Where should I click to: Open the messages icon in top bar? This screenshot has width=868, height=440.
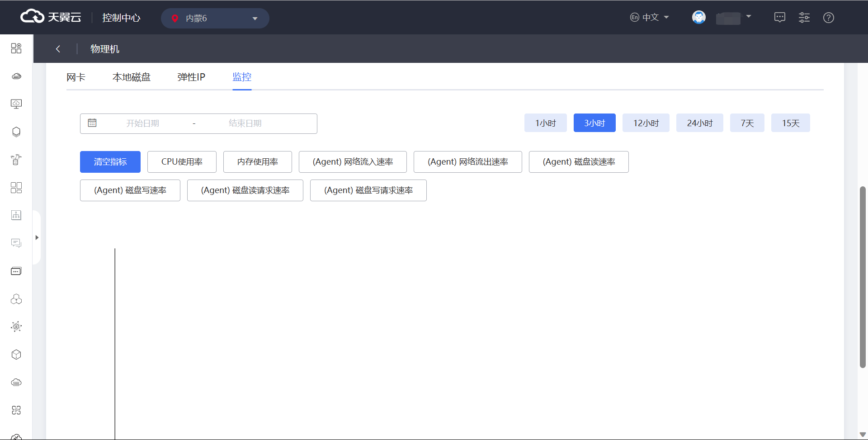[779, 18]
